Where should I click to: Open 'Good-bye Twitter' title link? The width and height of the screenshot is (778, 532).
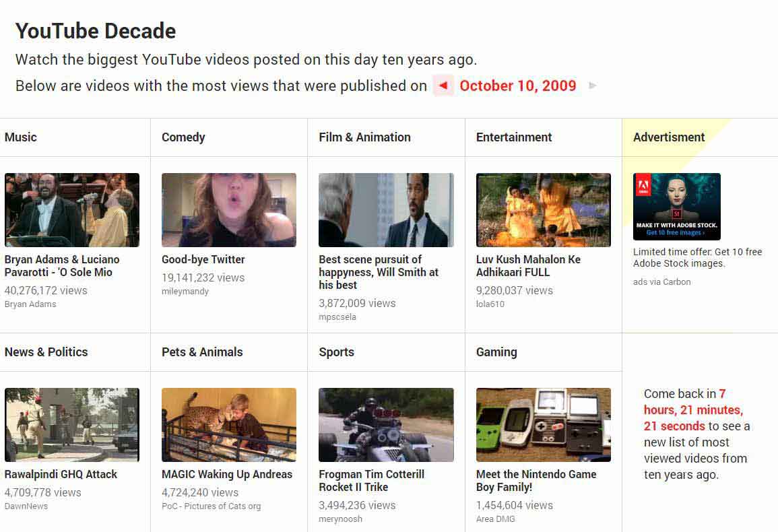(x=203, y=259)
